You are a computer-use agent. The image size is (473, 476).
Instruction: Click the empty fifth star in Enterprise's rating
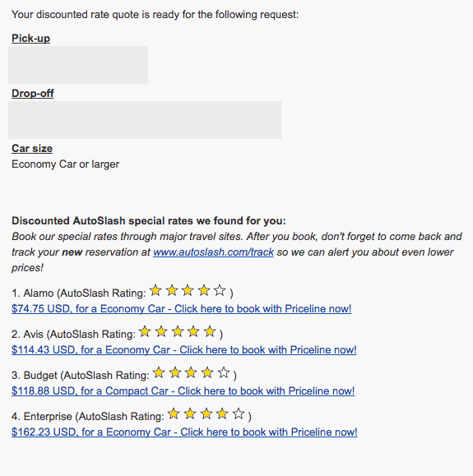pos(239,414)
